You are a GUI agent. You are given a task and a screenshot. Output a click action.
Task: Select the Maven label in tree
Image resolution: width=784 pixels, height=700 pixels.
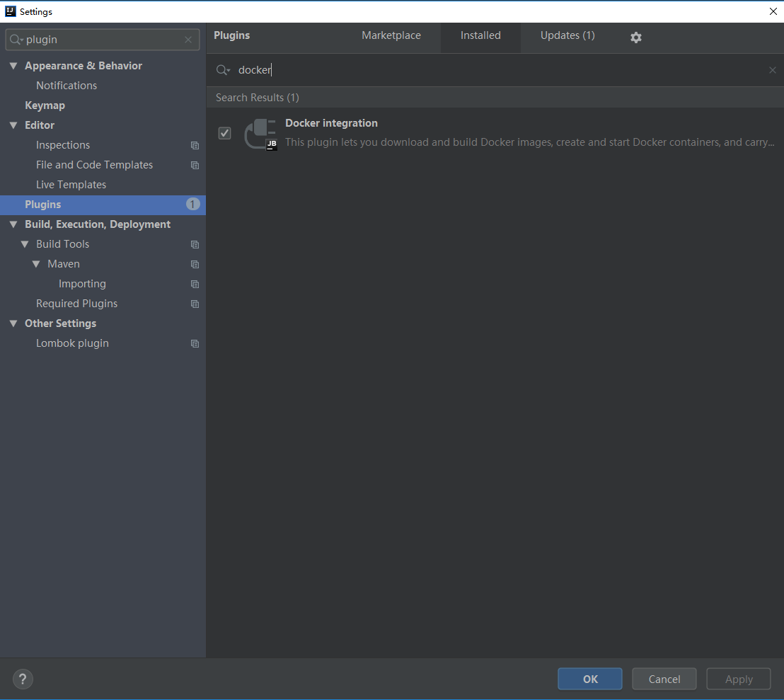point(64,263)
